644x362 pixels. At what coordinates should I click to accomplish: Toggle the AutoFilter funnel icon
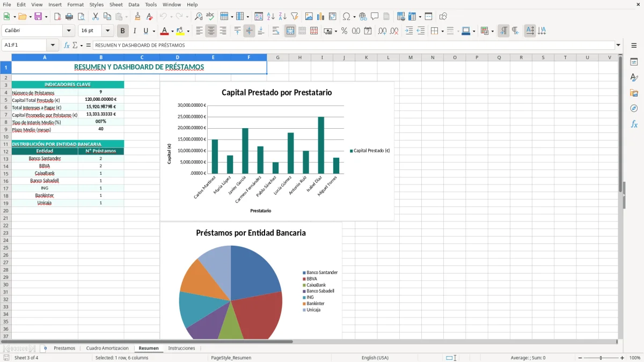tap(295, 17)
